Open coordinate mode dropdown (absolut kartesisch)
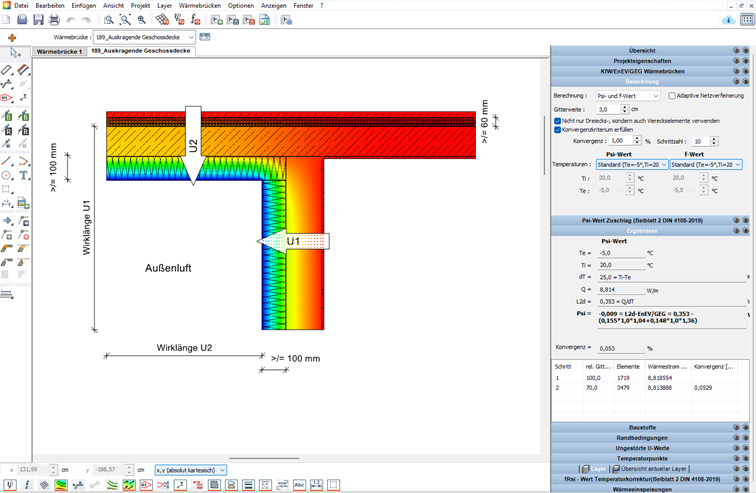This screenshot has height=493, width=756. (190, 470)
